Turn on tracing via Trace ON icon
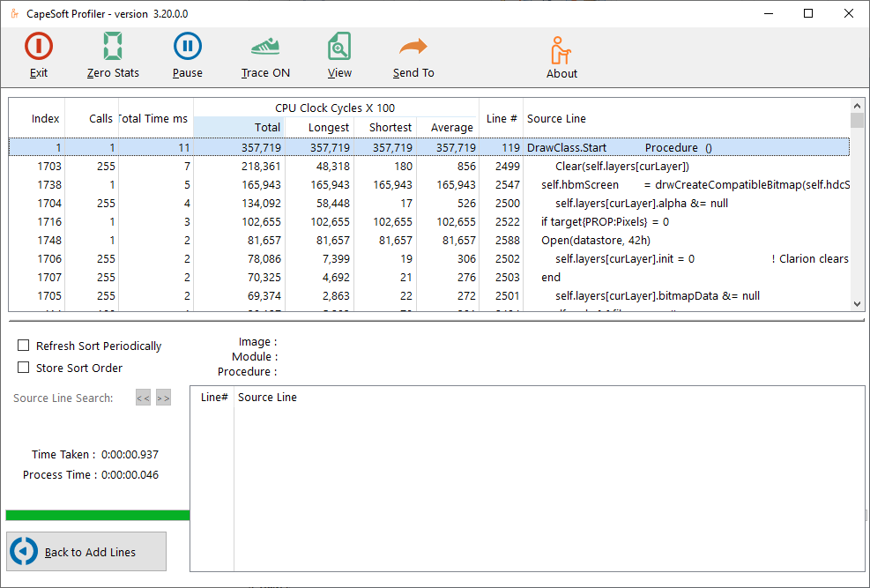 click(x=265, y=47)
